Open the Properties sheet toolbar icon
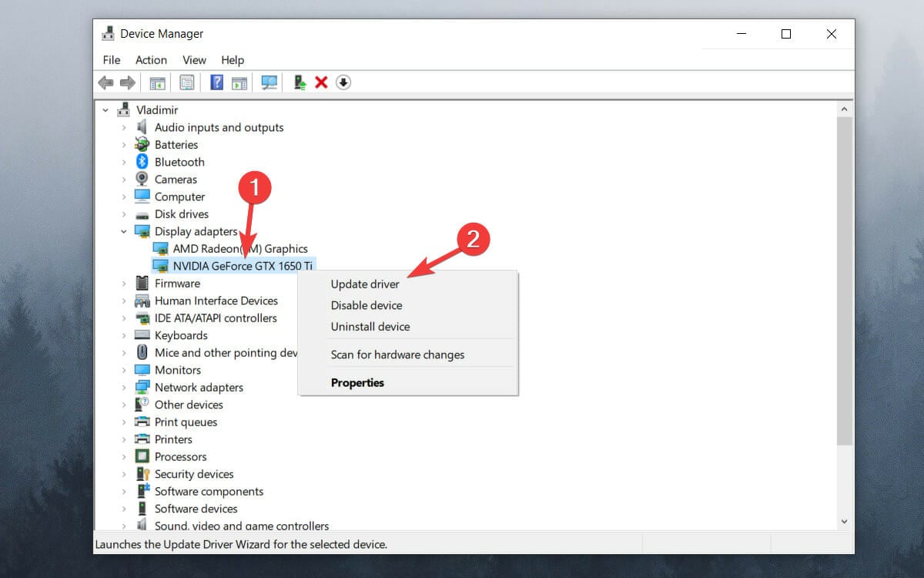 187,82
